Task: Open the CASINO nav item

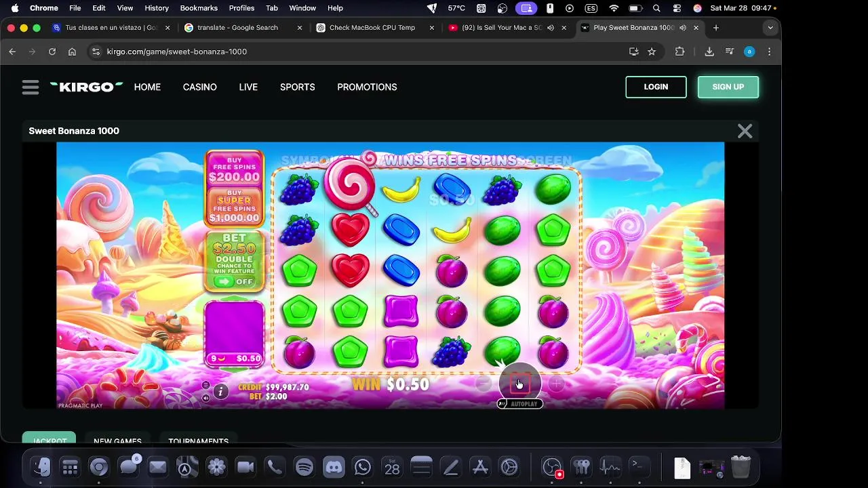Action: pyautogui.click(x=199, y=87)
